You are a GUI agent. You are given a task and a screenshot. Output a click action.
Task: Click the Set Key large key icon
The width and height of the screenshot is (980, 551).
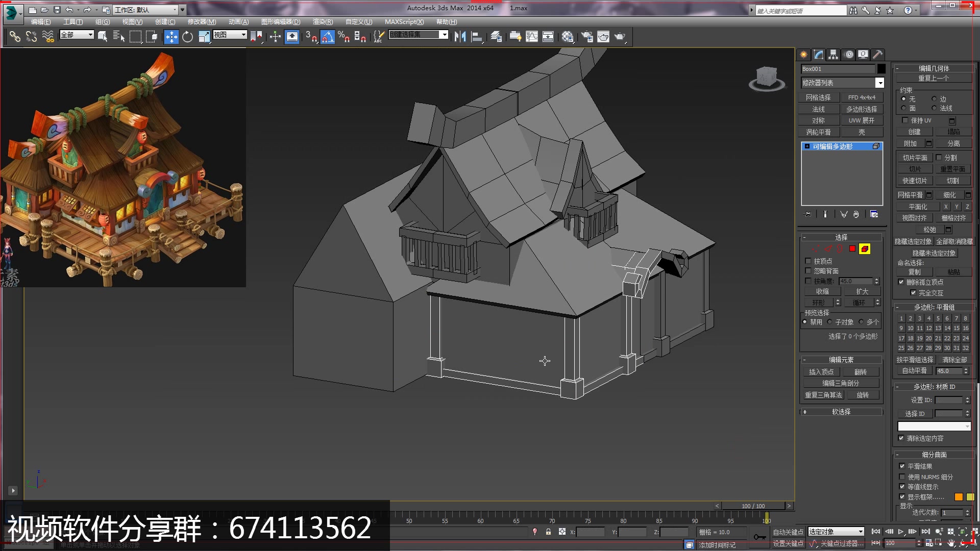[x=759, y=537]
